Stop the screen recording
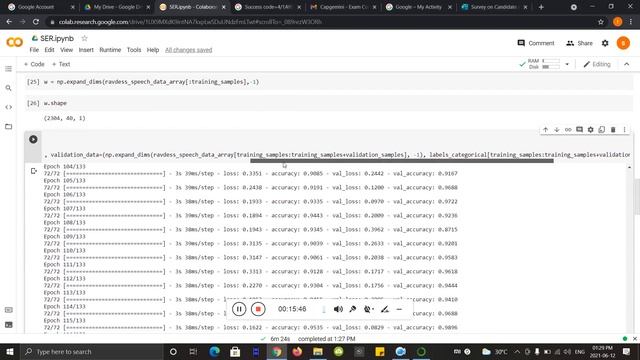 click(258, 309)
